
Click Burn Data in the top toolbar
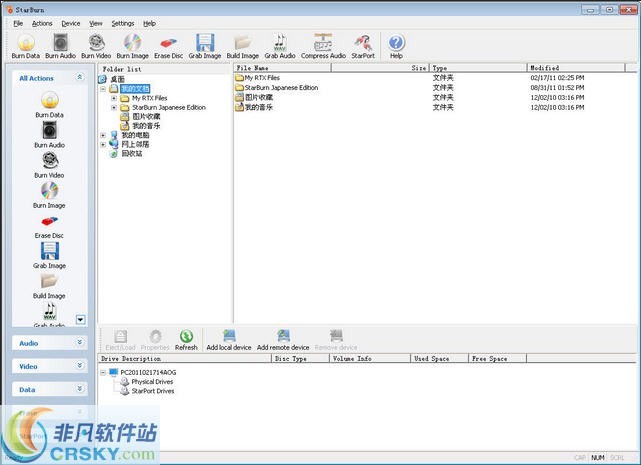coord(25,47)
